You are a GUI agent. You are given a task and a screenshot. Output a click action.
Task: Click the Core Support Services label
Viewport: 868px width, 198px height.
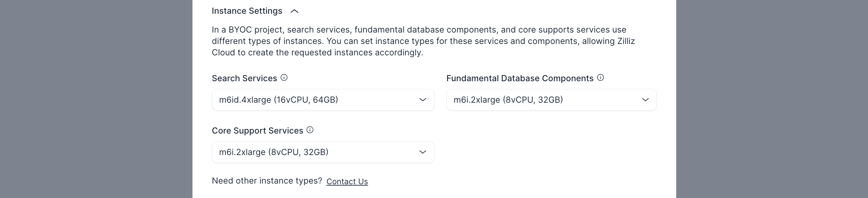[x=257, y=131]
